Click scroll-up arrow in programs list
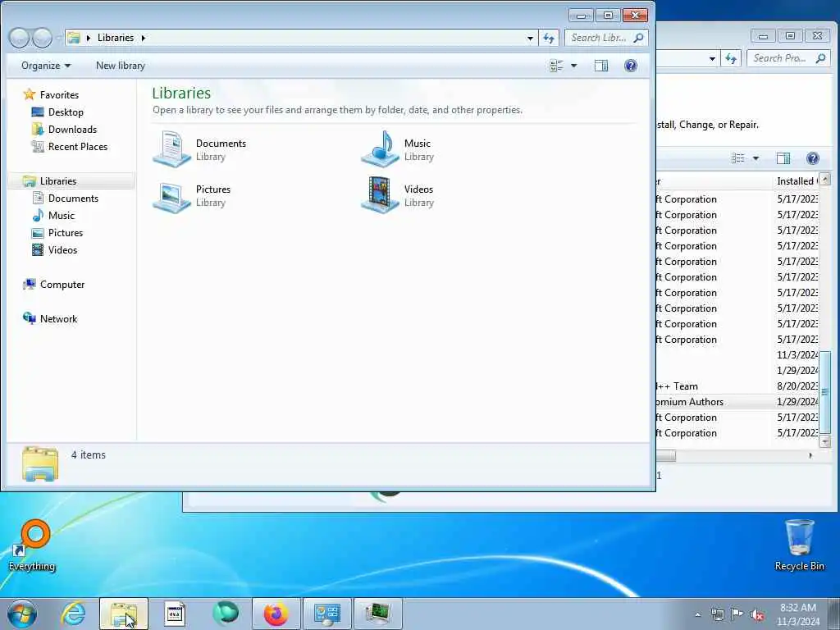Screen dimensions: 840x630 click(x=825, y=179)
